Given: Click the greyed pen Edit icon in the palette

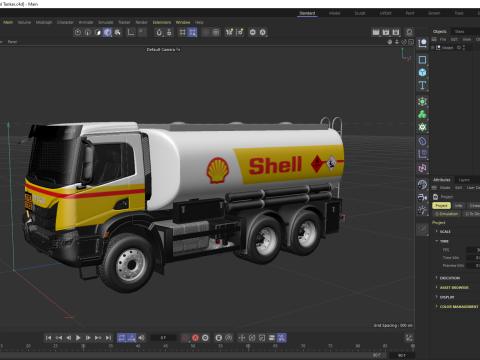Looking at the screenshot, I should pos(422,229).
